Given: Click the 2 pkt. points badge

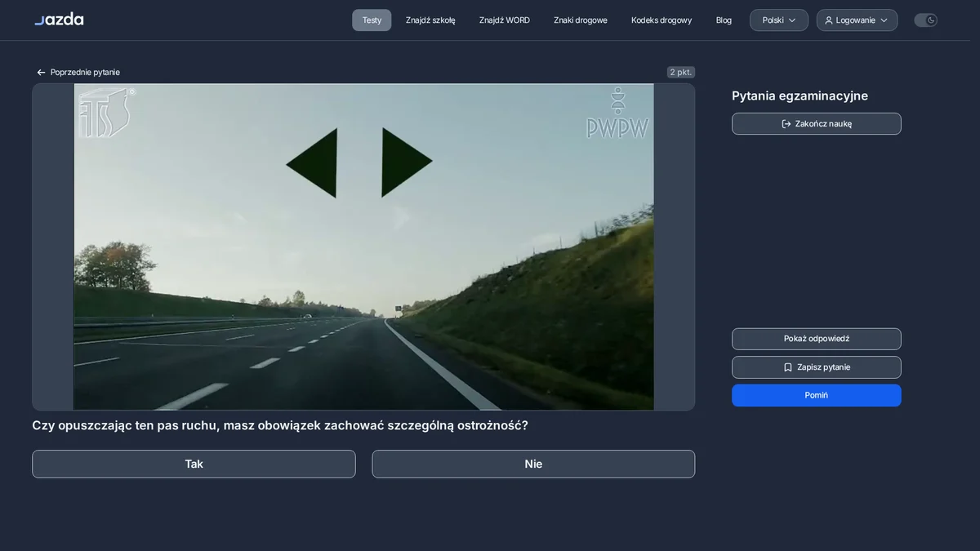Looking at the screenshot, I should pos(680,72).
